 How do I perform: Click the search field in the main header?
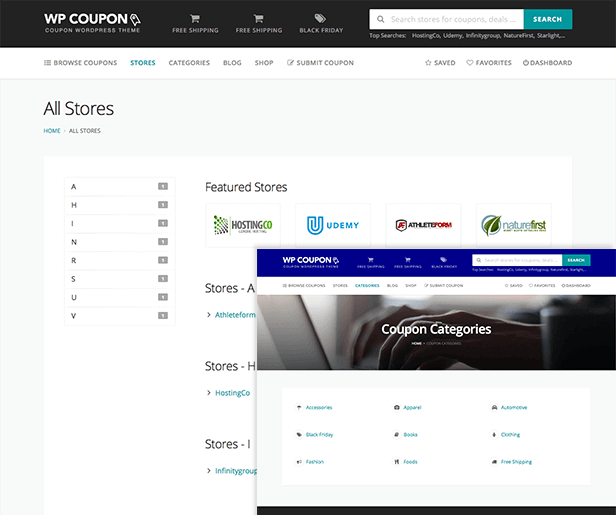[x=446, y=19]
